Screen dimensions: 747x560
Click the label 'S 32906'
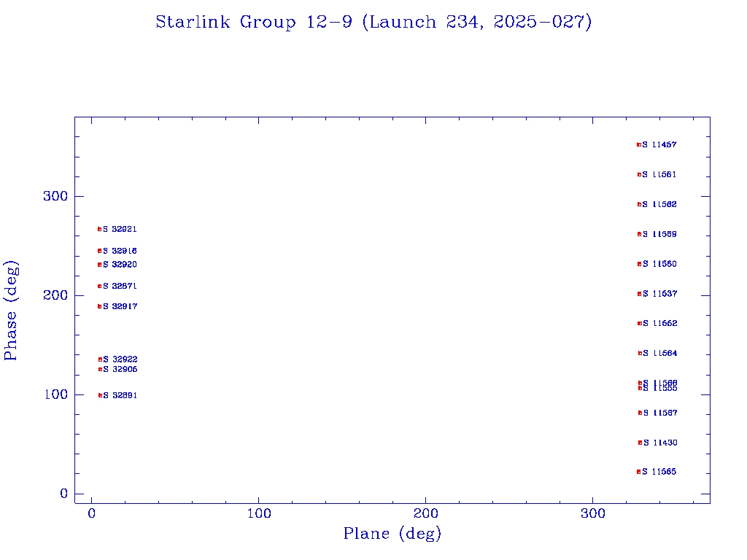coord(120,369)
